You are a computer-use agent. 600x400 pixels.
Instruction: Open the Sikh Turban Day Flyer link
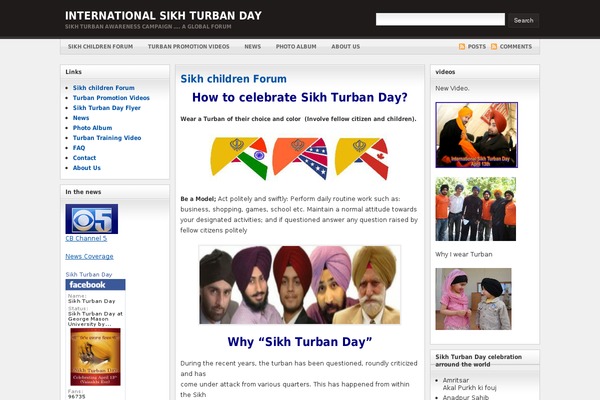point(107,108)
